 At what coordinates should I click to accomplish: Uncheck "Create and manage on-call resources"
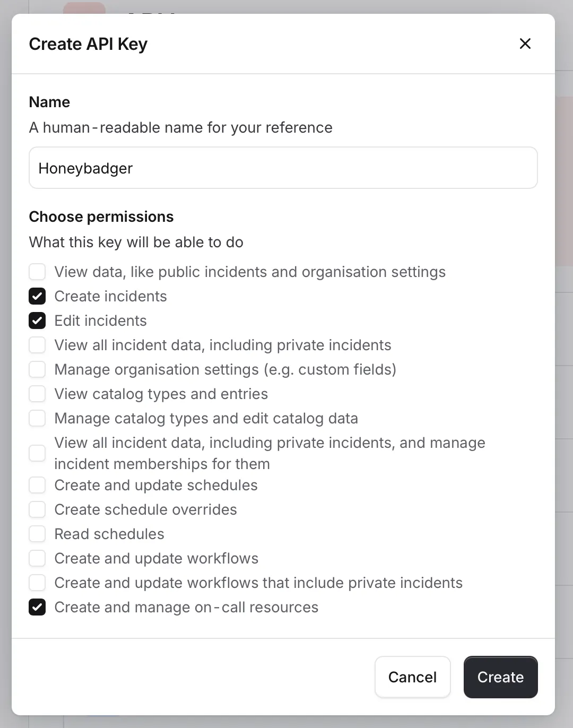(37, 607)
